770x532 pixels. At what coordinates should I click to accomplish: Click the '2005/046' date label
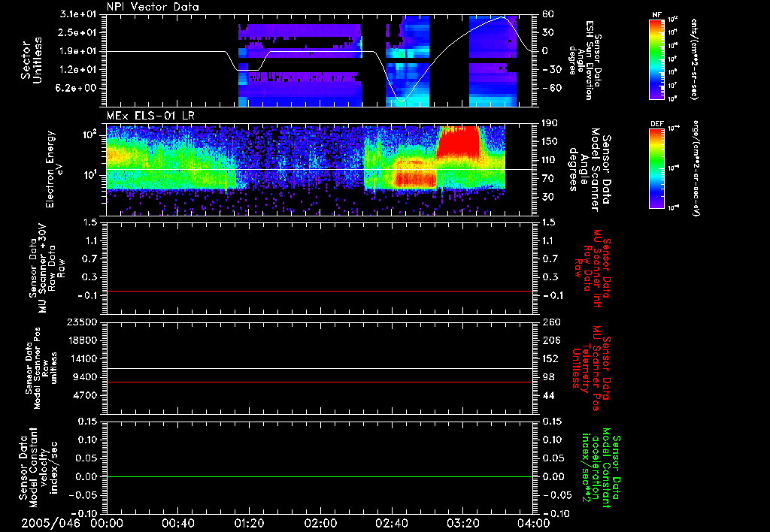50,523
